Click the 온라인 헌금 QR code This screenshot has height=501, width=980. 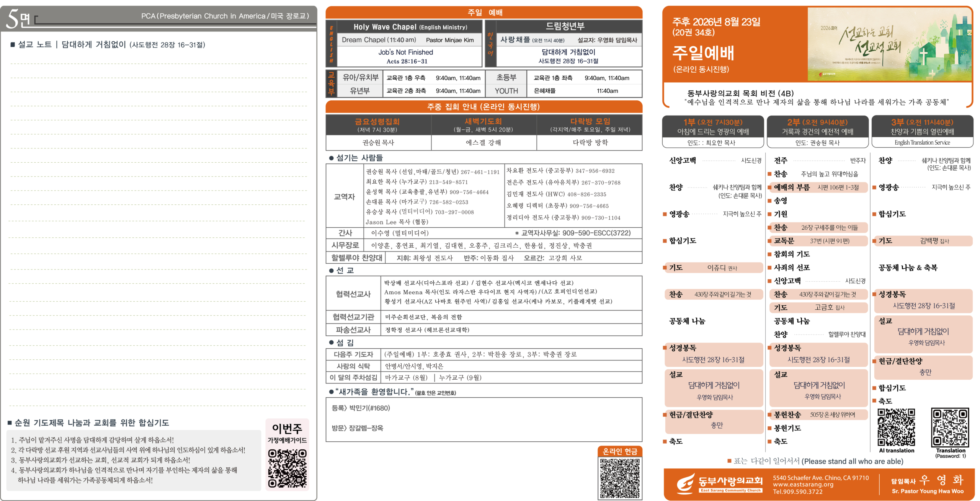[620, 478]
